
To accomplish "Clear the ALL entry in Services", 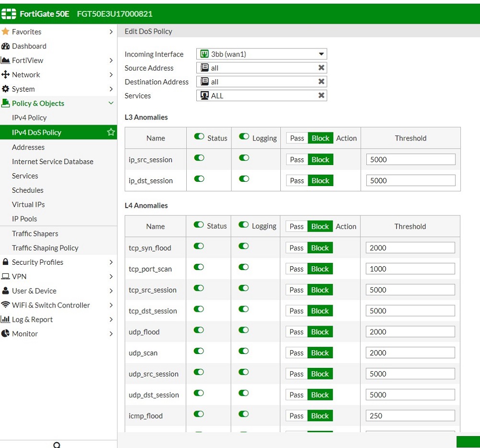I will click(x=321, y=96).
